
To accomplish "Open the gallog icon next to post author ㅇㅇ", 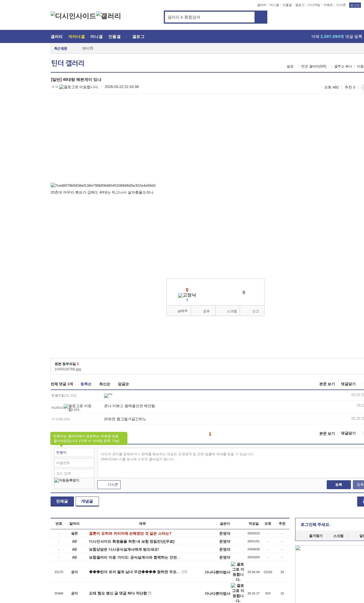I will tap(79, 87).
